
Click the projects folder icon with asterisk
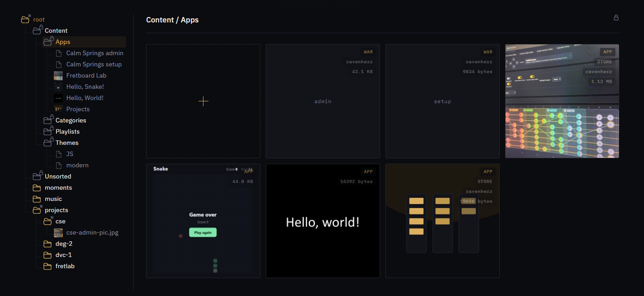click(37, 210)
